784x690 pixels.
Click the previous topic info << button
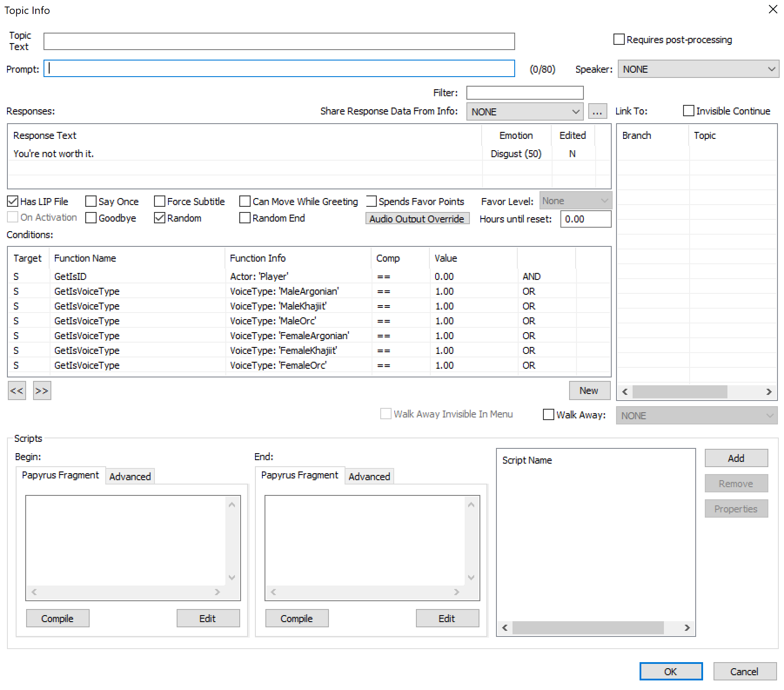(17, 390)
